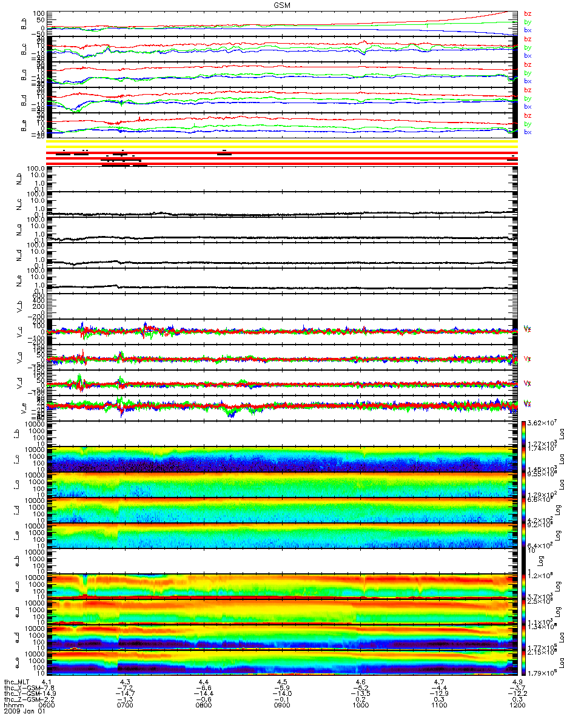Click the 0800 time tick label

click(204, 706)
